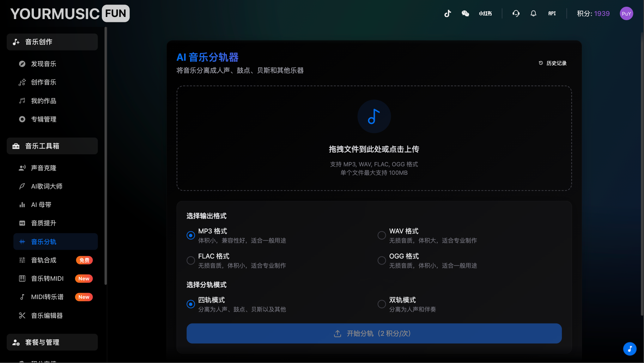Screen dimensions: 644x363
Task: Expand the 套餐与管理 sidebar section
Action: [52, 342]
